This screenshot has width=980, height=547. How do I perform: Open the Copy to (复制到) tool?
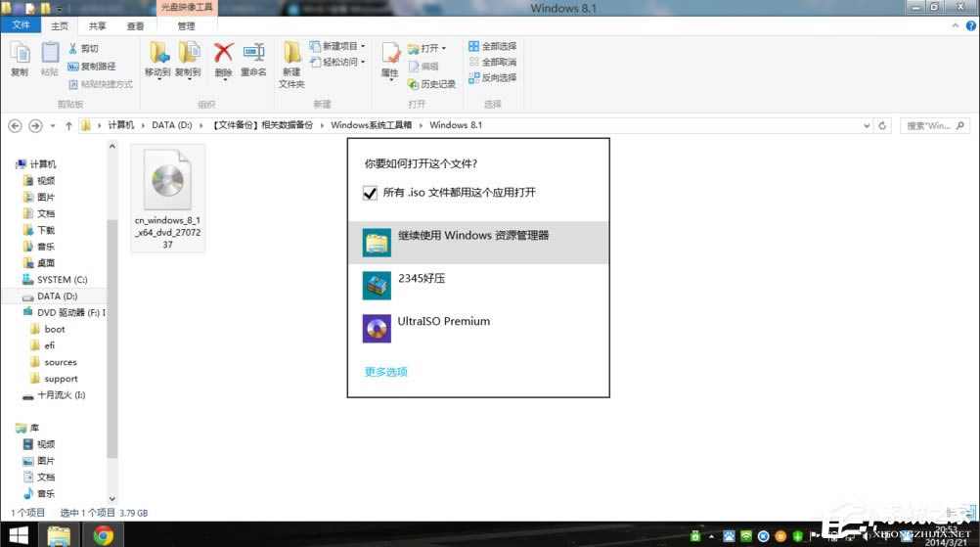coord(188,61)
